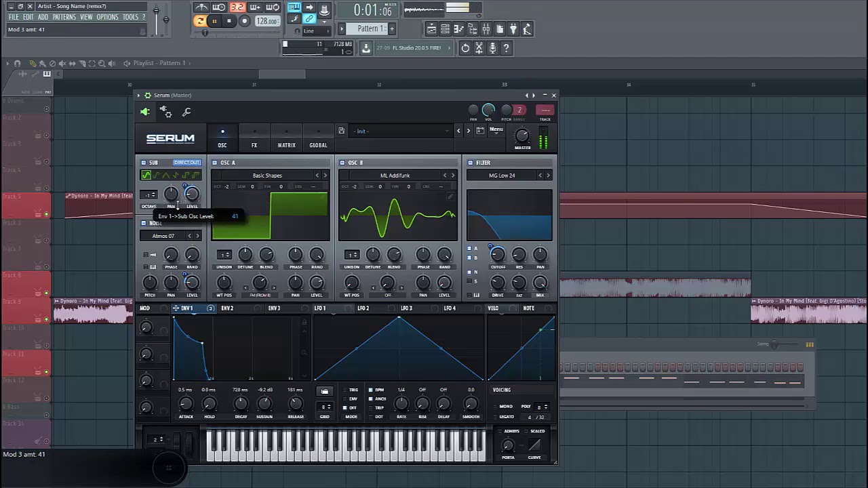Open the PATTERNS menu
Screen dimensions: 868x488
[64, 17]
